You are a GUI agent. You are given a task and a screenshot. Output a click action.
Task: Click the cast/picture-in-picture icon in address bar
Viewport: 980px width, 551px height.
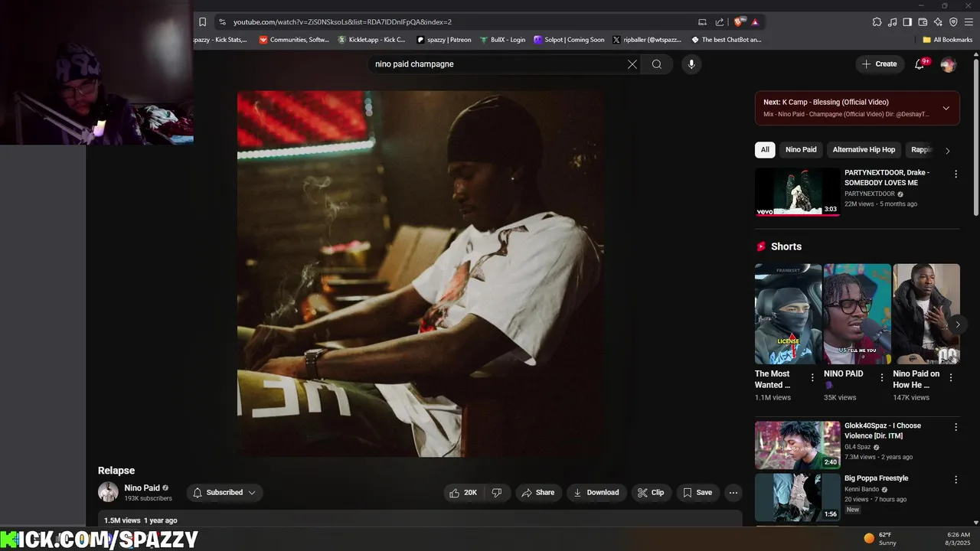tap(702, 22)
